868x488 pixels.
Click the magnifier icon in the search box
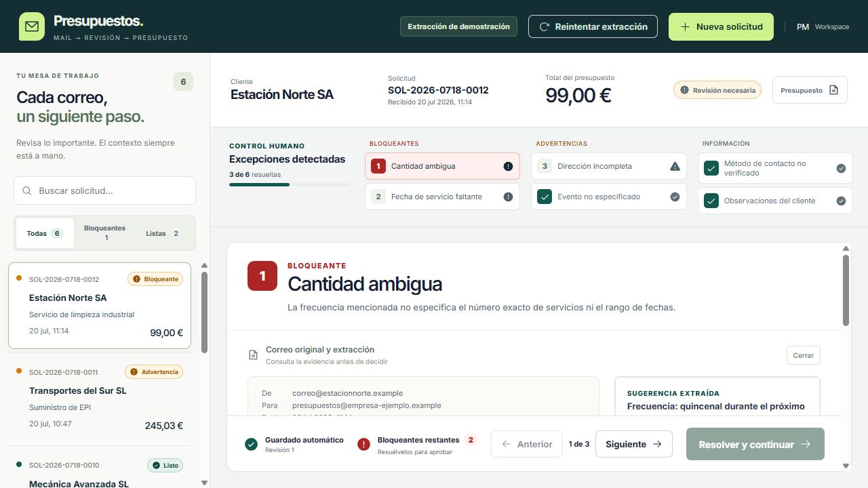27,191
